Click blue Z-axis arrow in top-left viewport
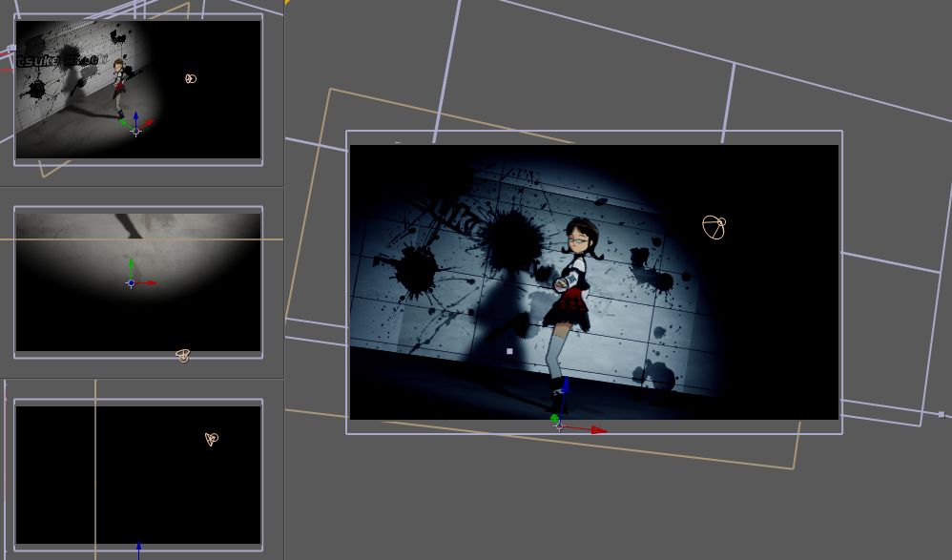The image size is (952, 560). click(136, 117)
